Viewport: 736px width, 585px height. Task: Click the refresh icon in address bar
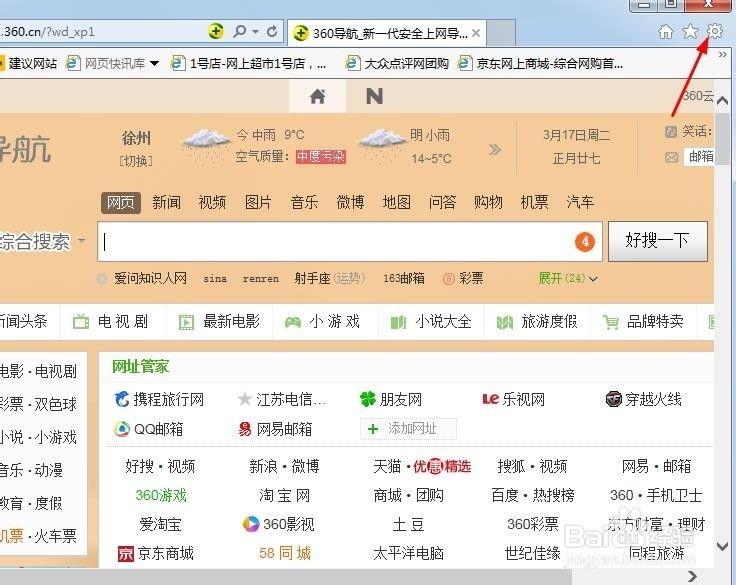click(272, 31)
